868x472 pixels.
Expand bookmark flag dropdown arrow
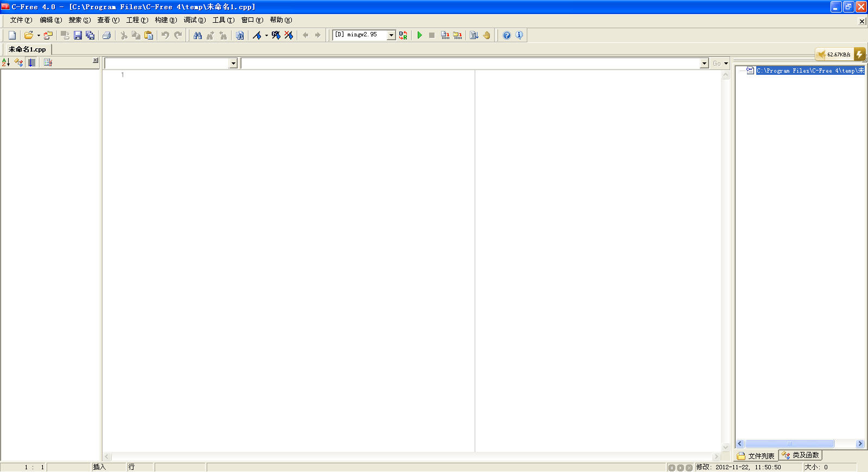tap(266, 35)
